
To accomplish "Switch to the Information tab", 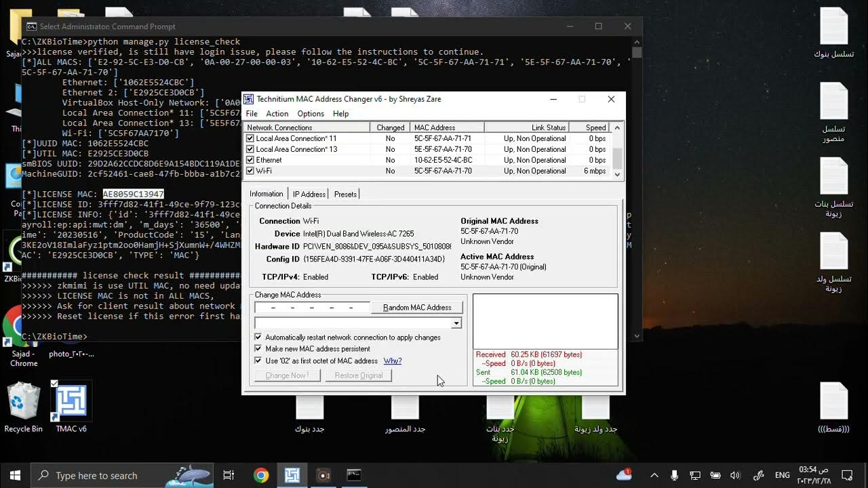I will (266, 194).
